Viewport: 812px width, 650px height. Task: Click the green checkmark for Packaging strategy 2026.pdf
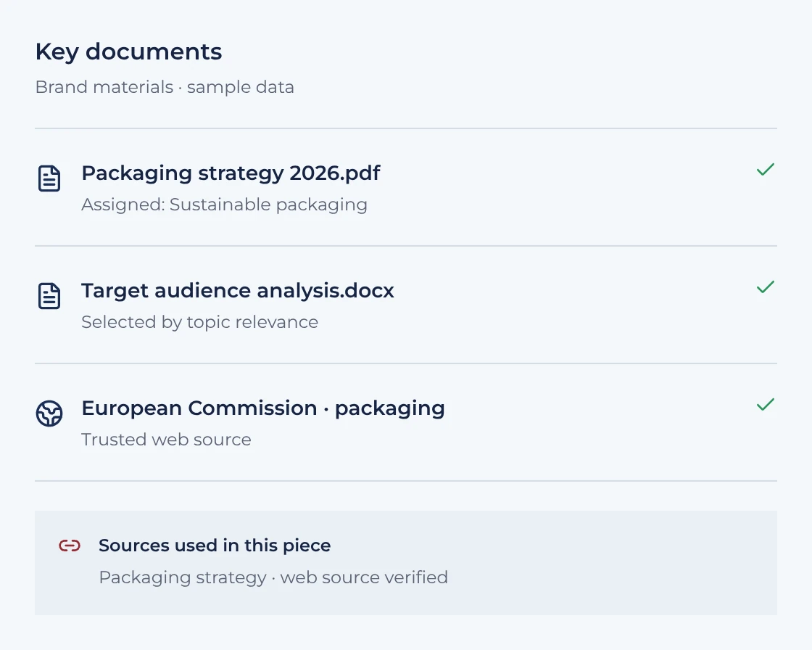point(766,170)
